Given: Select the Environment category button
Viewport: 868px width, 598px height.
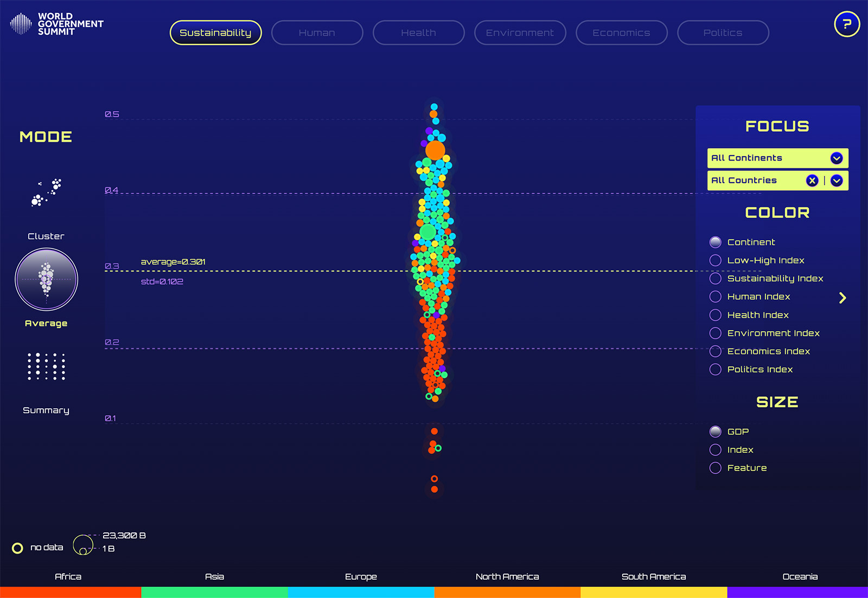Looking at the screenshot, I should tap(520, 33).
